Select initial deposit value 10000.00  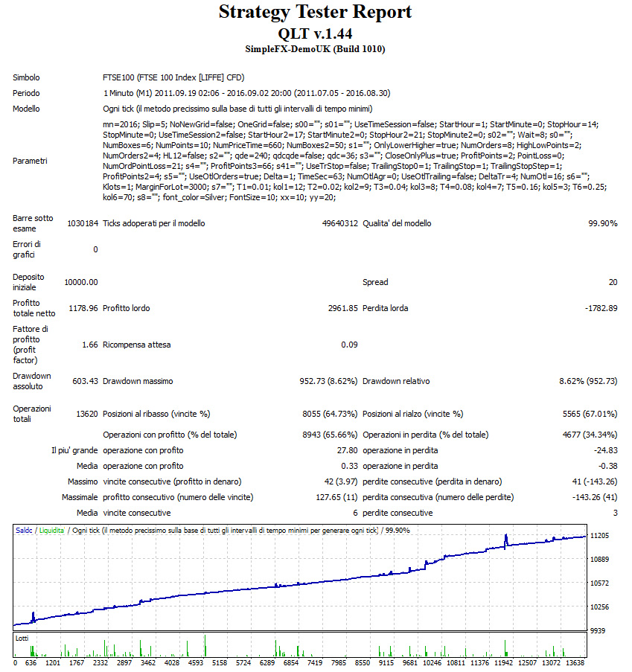[81, 282]
